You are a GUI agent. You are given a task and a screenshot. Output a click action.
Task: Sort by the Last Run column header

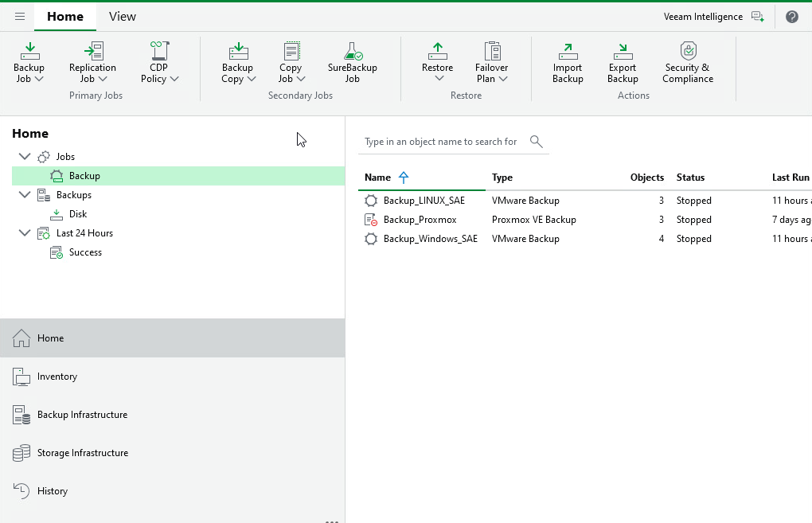791,178
